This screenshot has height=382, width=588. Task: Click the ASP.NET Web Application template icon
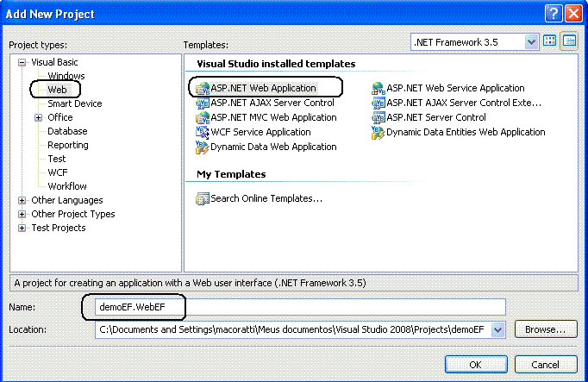tap(203, 89)
